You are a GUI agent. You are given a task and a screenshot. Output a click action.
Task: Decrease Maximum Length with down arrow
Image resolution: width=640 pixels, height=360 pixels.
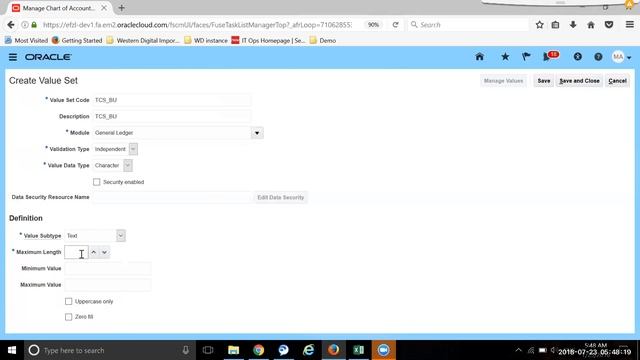[104, 252]
